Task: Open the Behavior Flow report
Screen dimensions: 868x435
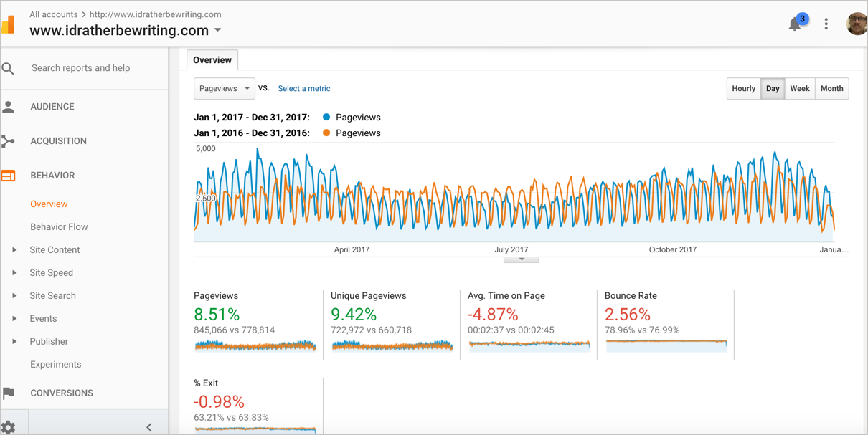Action: pos(59,227)
